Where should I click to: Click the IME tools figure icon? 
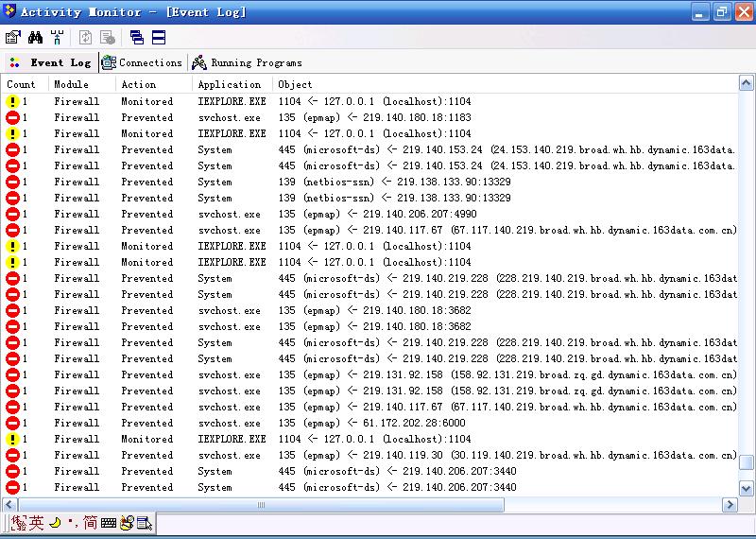(x=127, y=523)
